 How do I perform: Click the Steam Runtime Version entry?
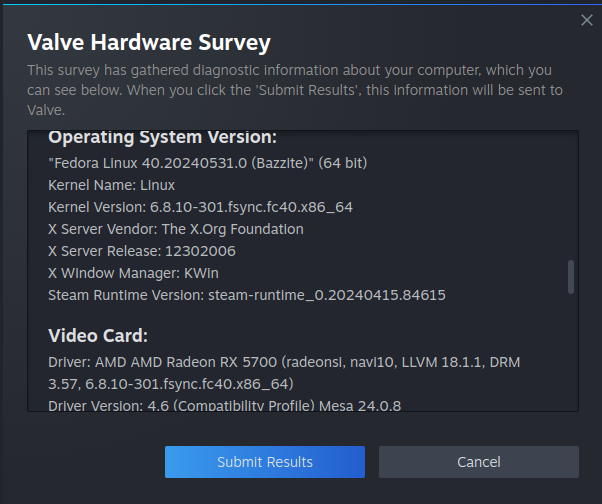click(246, 295)
